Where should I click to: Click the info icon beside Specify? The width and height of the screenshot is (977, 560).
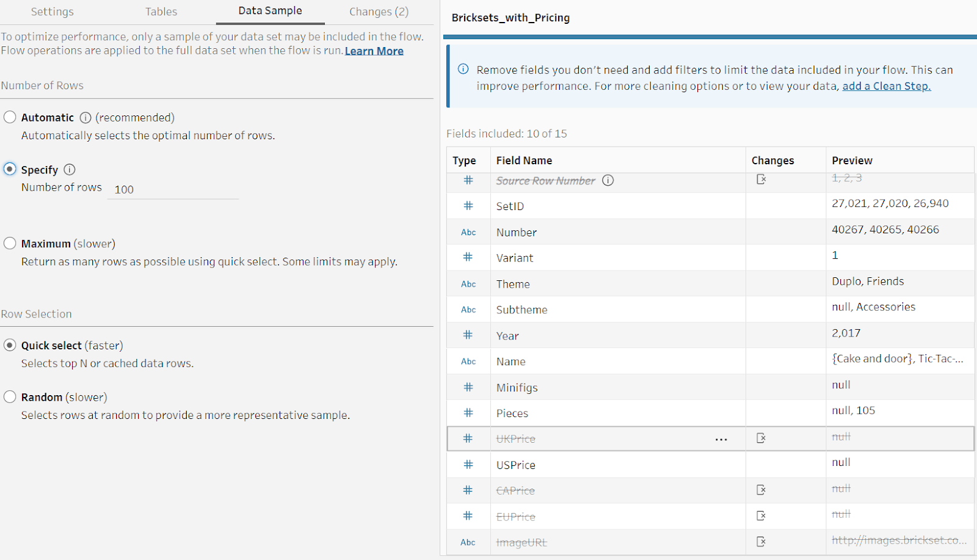70,170
